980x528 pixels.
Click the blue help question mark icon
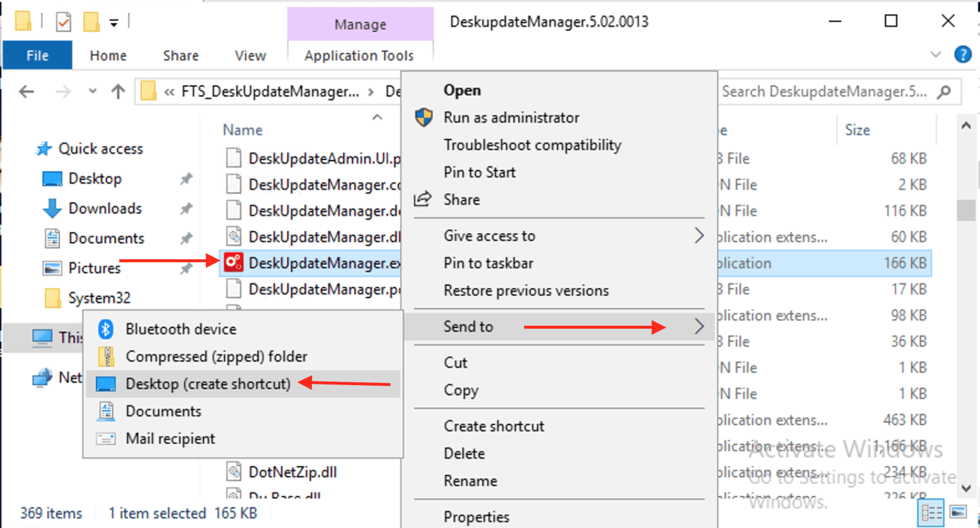click(x=962, y=55)
